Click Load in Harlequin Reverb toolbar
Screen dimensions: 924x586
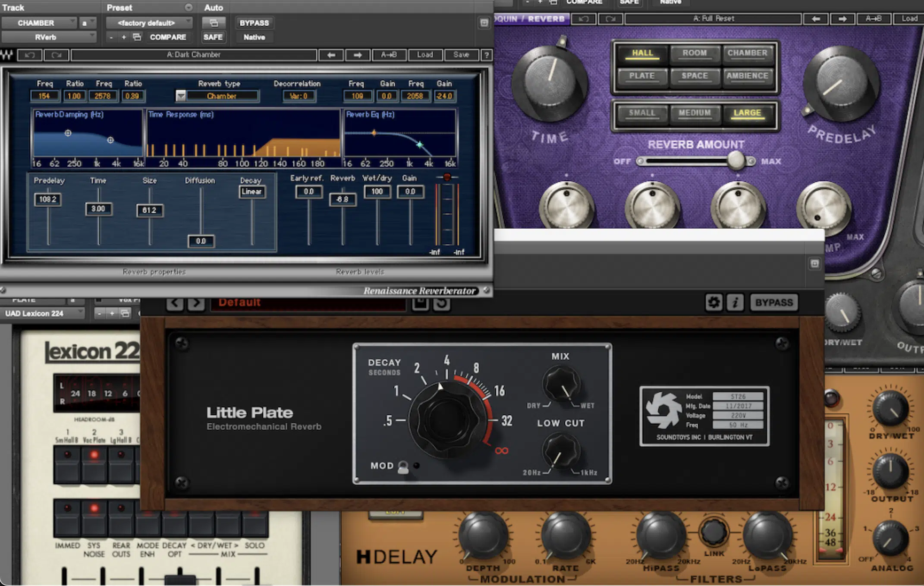point(909,19)
